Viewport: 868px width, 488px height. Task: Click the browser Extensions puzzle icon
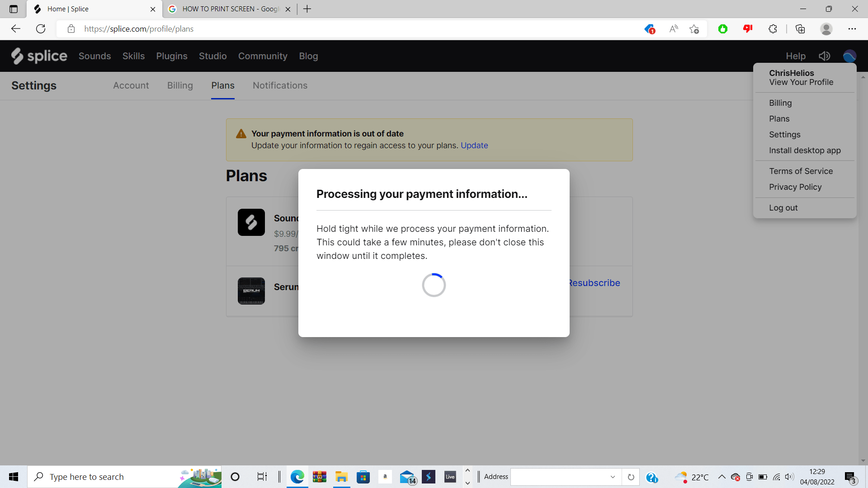[773, 29]
